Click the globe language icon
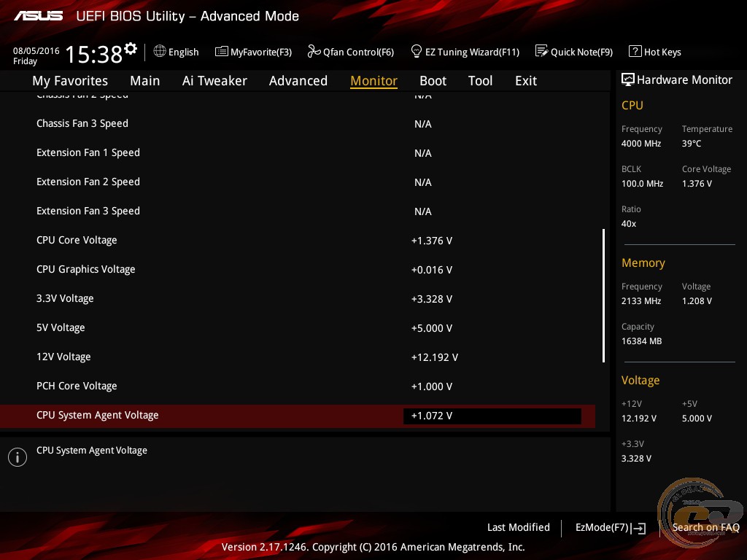This screenshot has width=747, height=560. (160, 52)
